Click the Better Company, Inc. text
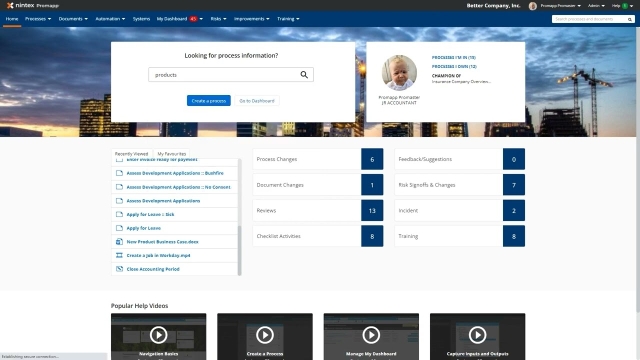The height and width of the screenshot is (360, 640). pos(493,6)
